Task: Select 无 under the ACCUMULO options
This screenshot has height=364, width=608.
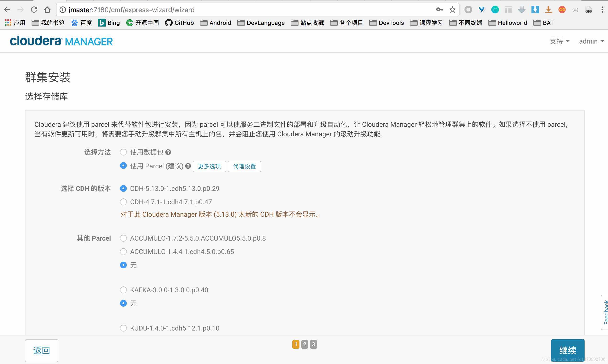Action: click(x=123, y=265)
